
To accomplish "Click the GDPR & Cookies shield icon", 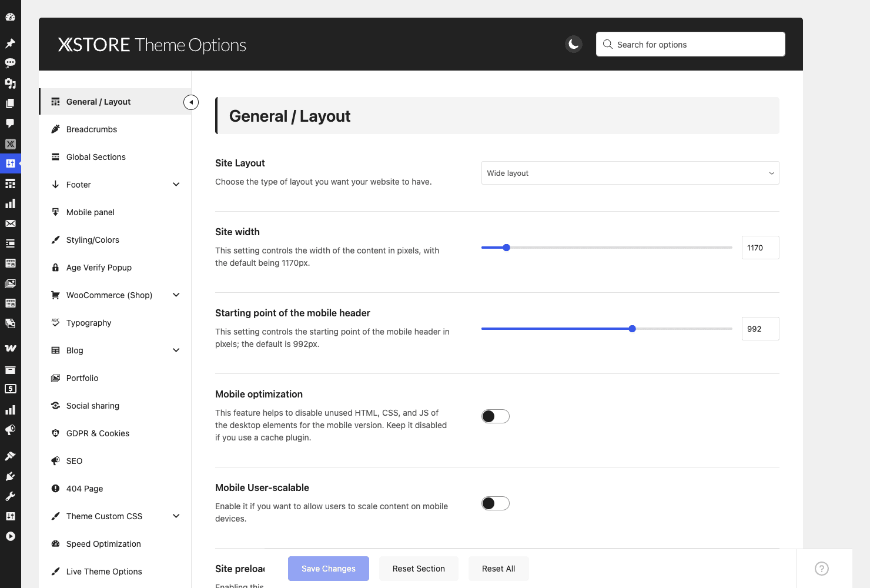I will 55,433.
